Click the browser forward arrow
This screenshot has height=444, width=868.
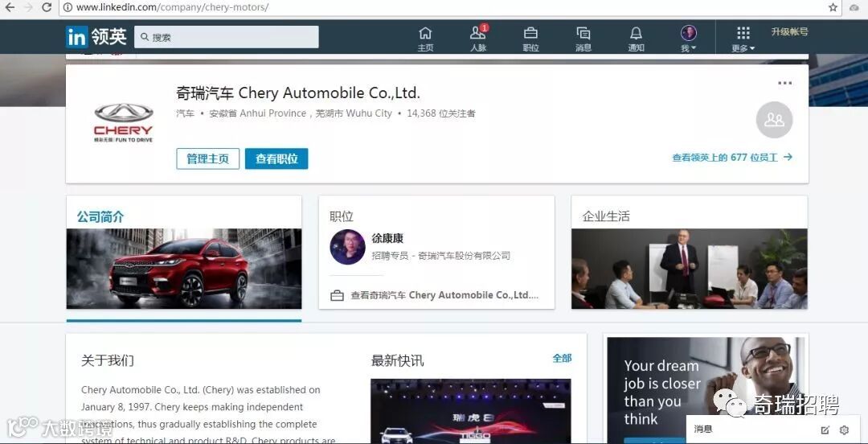point(28,7)
